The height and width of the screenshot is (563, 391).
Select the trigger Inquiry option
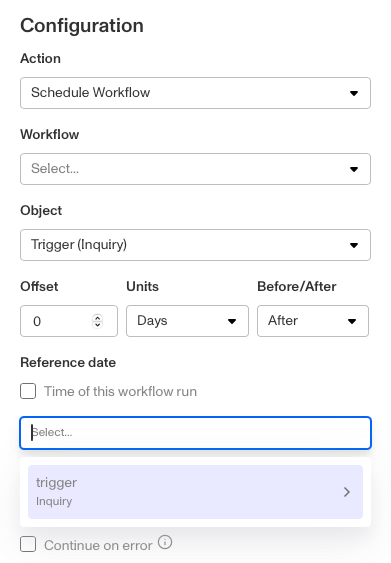pos(195,492)
